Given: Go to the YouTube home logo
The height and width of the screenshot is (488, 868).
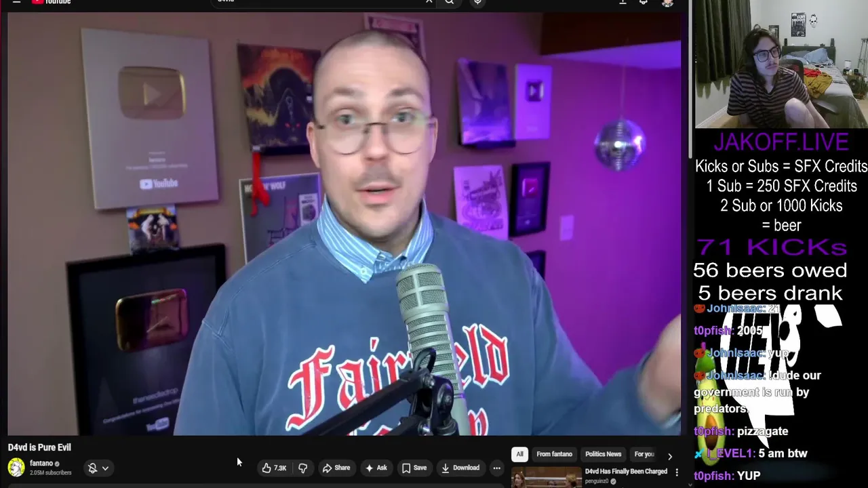Looking at the screenshot, I should 52,2.
